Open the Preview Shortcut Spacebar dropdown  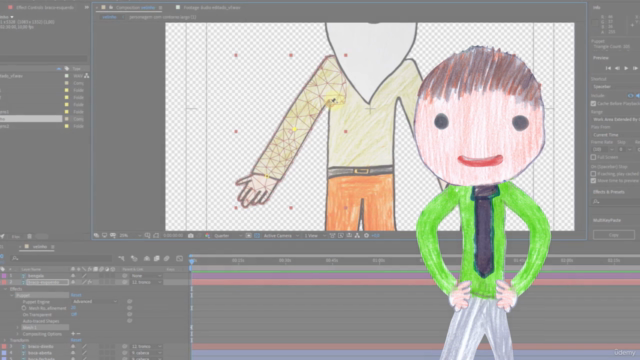(616, 87)
